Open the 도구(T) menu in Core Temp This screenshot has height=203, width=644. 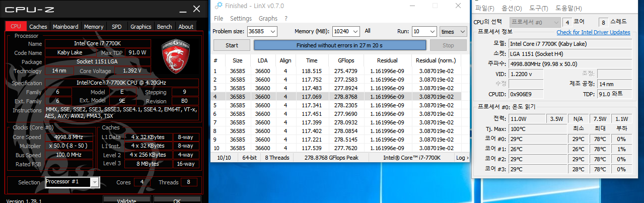(538, 8)
